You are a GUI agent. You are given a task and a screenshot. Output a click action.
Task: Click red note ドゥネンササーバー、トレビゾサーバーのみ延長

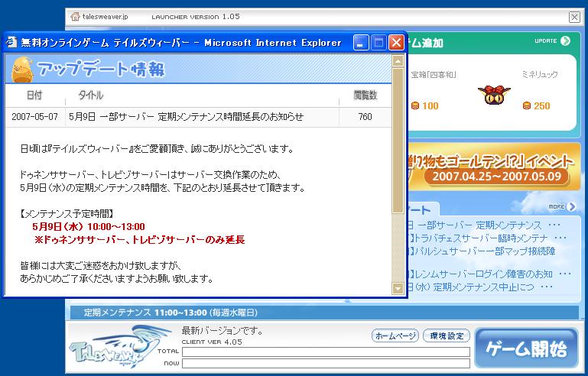[139, 240]
